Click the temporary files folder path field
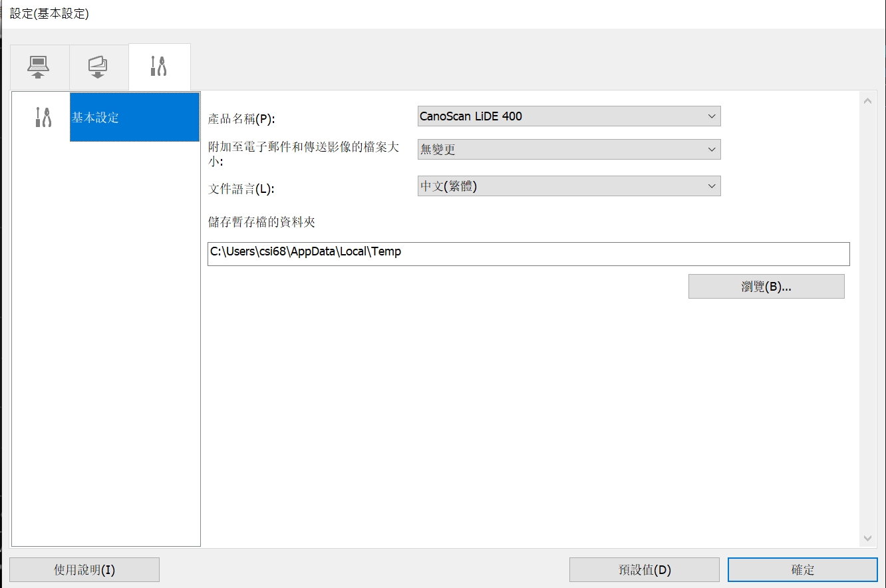Screen dimensions: 886x588 [x=528, y=253]
